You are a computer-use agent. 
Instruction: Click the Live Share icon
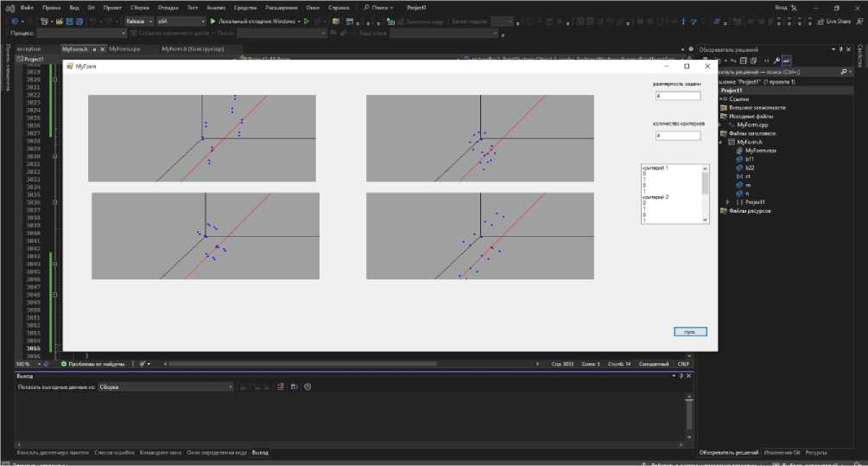[x=820, y=21]
